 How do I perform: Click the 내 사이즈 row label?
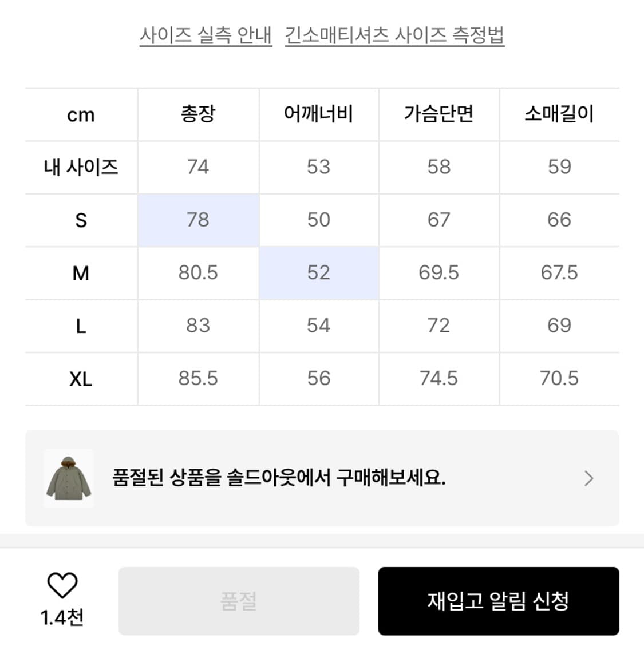click(81, 167)
